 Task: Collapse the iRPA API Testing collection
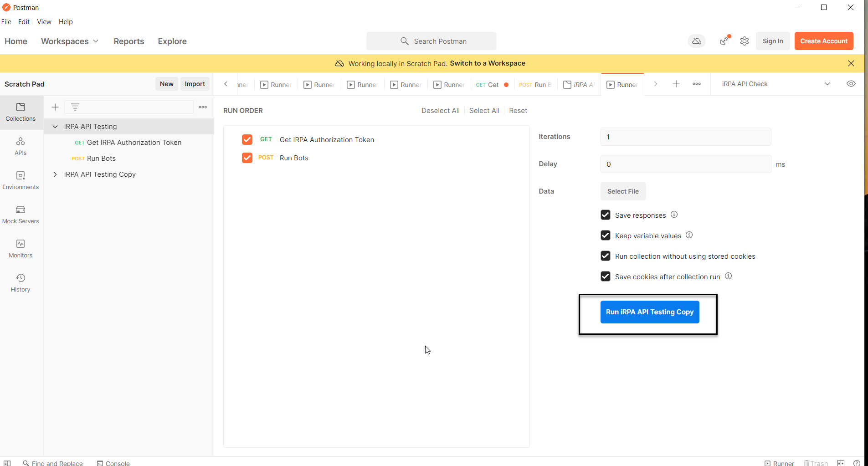click(55, 127)
